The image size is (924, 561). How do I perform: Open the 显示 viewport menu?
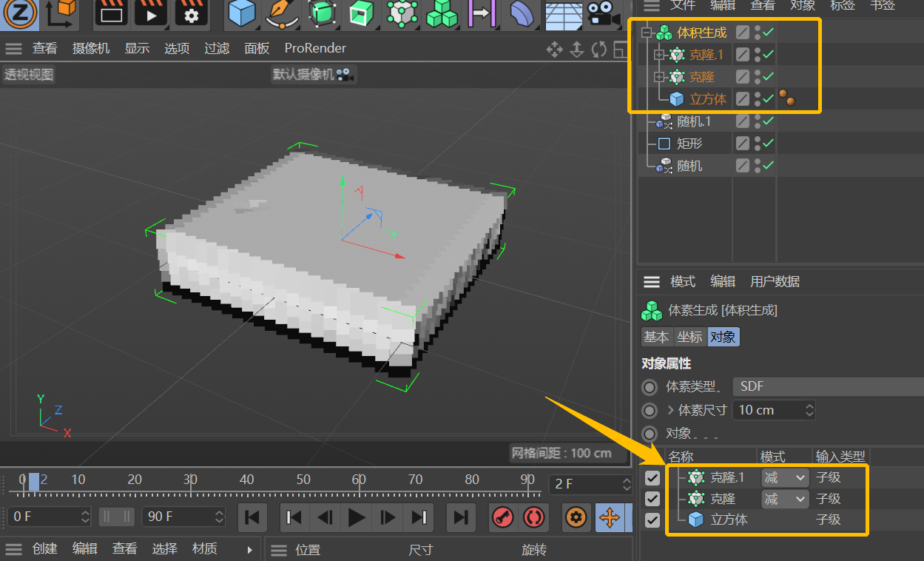click(x=137, y=49)
